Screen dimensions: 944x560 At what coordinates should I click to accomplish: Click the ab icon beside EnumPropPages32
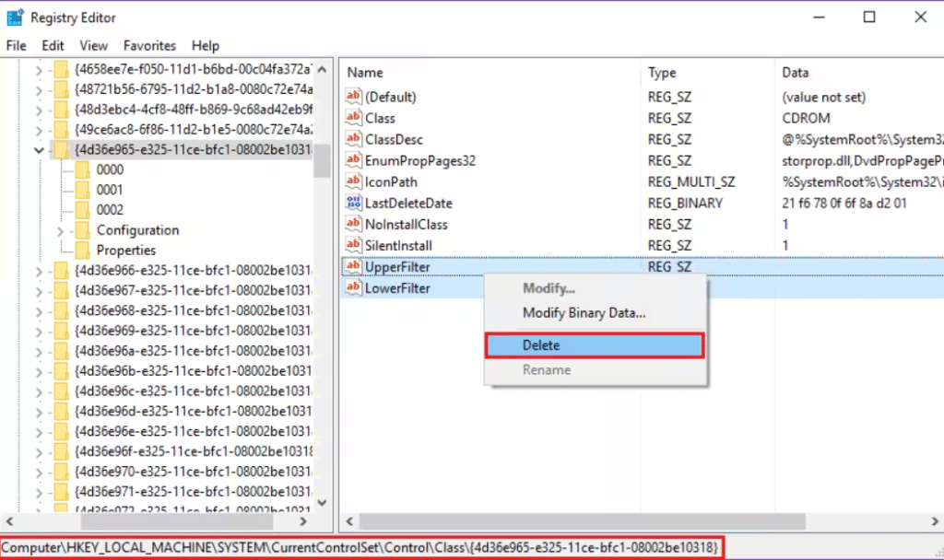pos(352,160)
